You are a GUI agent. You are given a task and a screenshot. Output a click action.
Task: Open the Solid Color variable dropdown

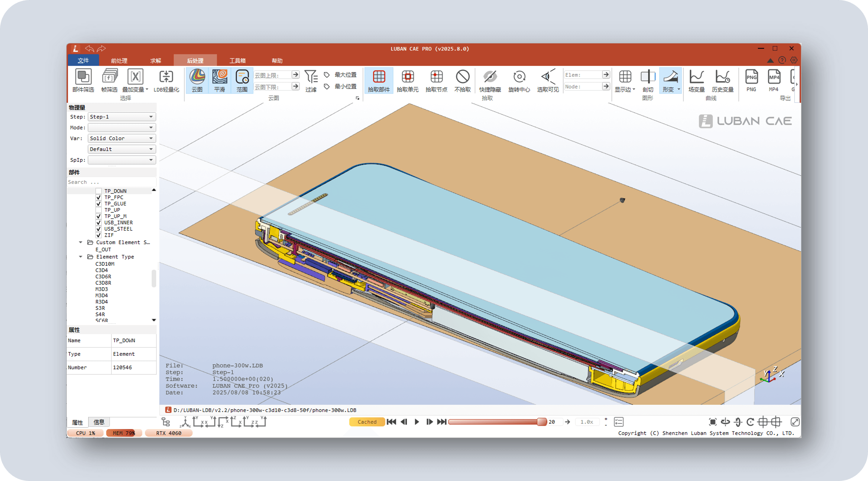coord(121,138)
